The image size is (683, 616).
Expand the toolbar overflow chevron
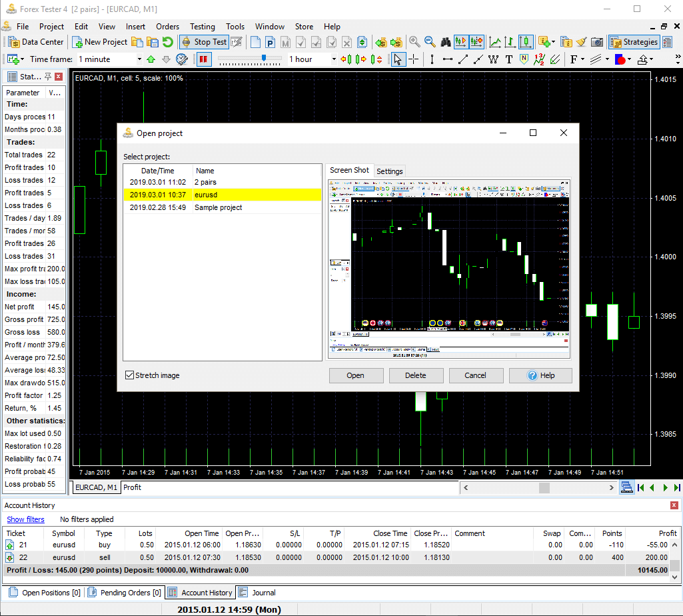point(678,59)
